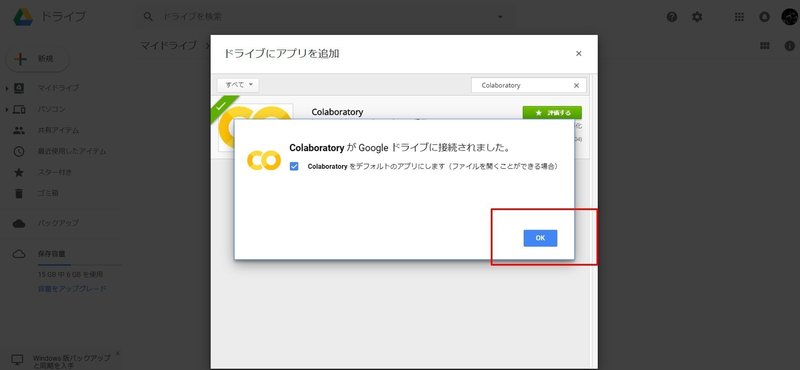Open 保存容量 storage section

[51, 254]
